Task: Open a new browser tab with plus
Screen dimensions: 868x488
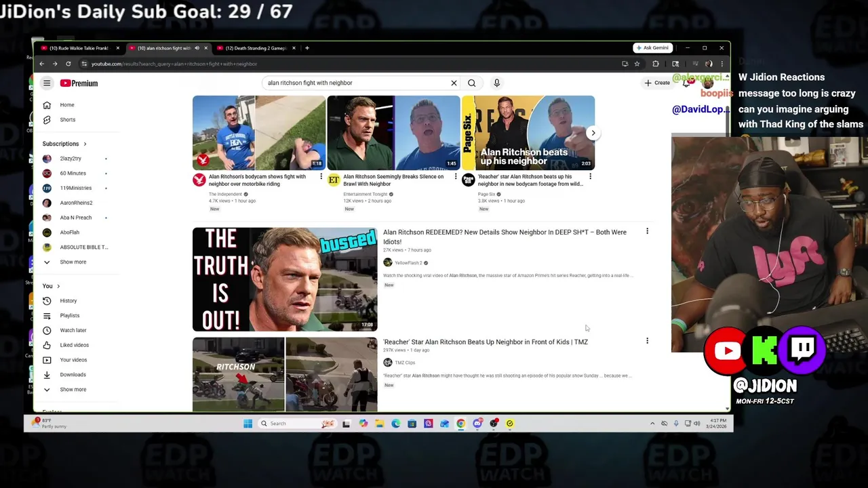Action: click(307, 48)
